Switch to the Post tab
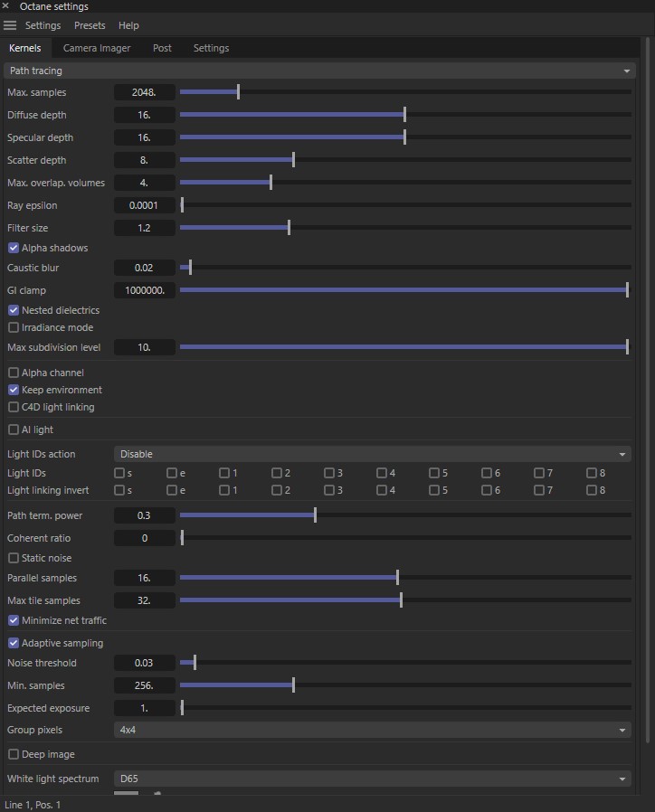655x812 pixels. tap(162, 48)
